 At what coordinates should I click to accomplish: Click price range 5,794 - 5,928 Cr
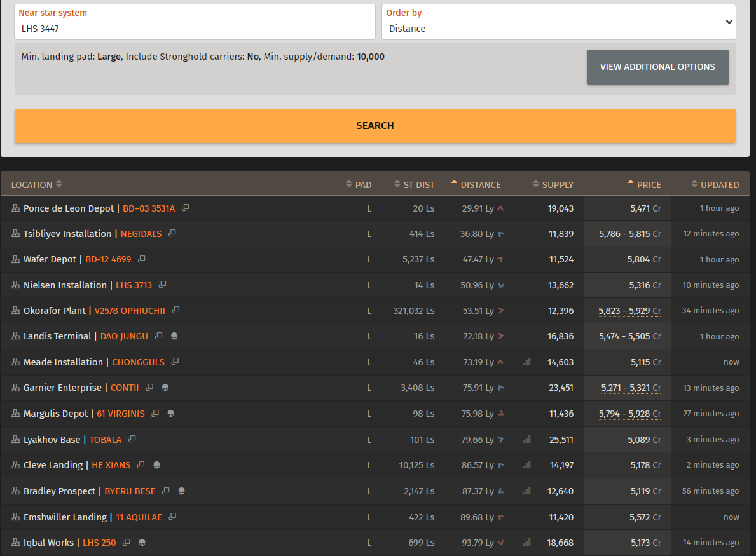point(629,414)
